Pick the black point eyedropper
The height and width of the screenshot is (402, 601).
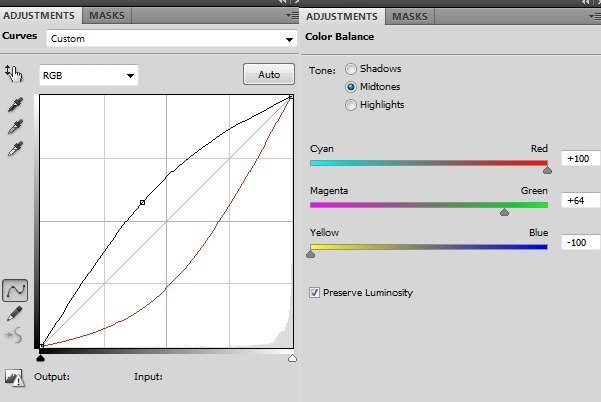coord(15,105)
